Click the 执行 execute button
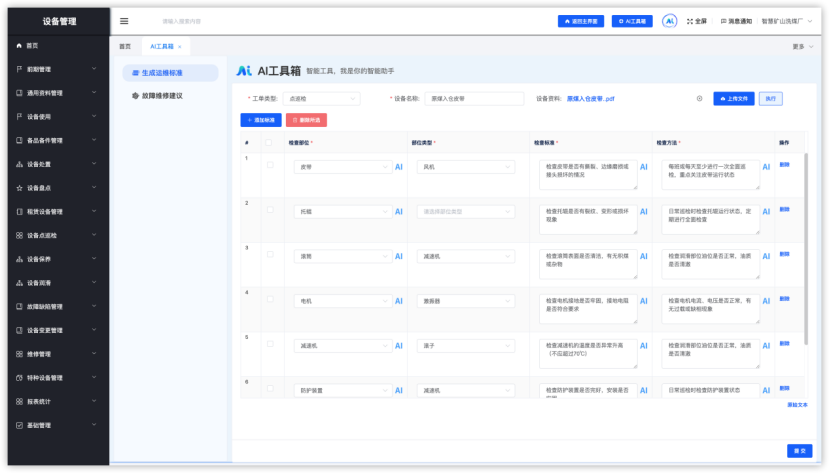 (x=771, y=99)
